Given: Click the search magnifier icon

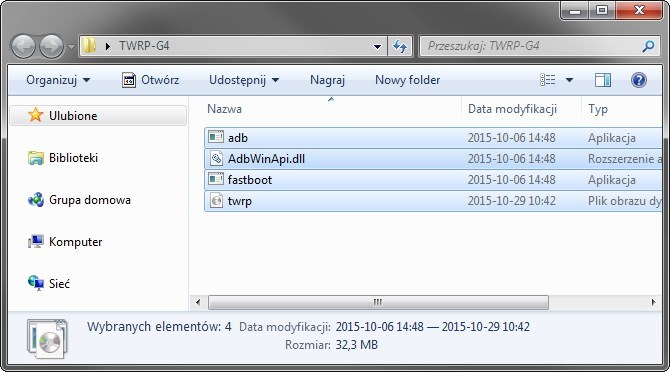Looking at the screenshot, I should (648, 46).
